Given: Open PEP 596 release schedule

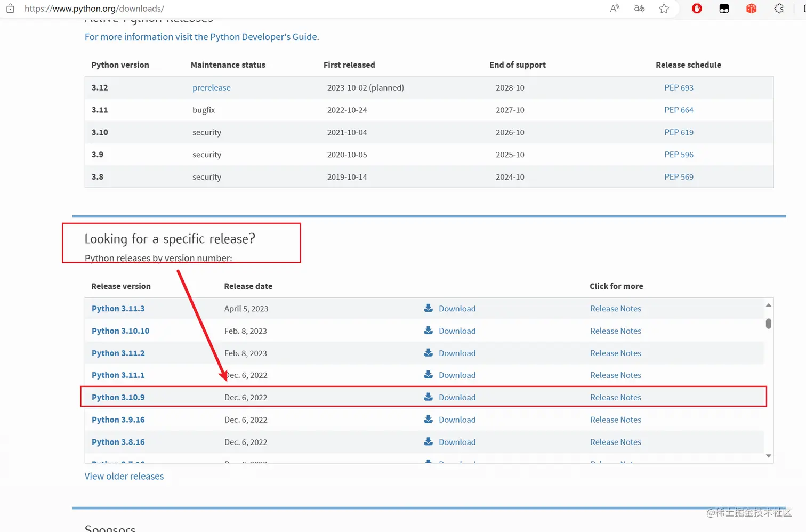Looking at the screenshot, I should 679,155.
